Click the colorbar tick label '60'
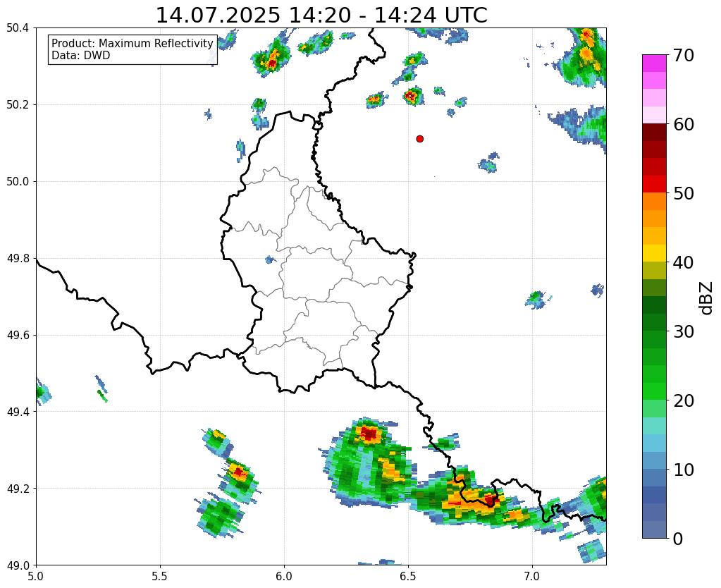This screenshot has height=588, width=721. click(x=684, y=124)
